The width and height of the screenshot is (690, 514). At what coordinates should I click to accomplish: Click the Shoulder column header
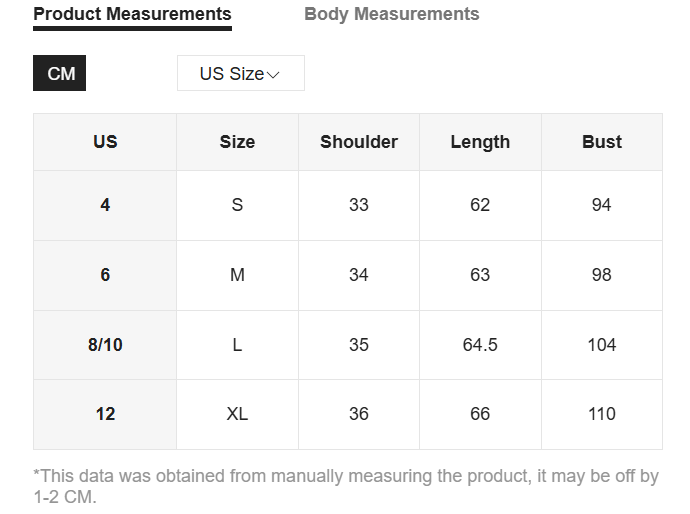coord(359,142)
